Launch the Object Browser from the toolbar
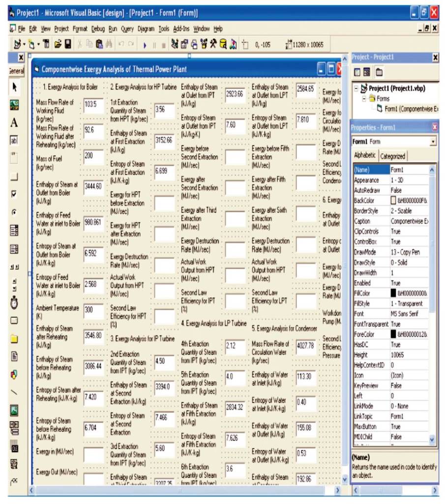Screen dimensions: 446x504 click(x=204, y=44)
